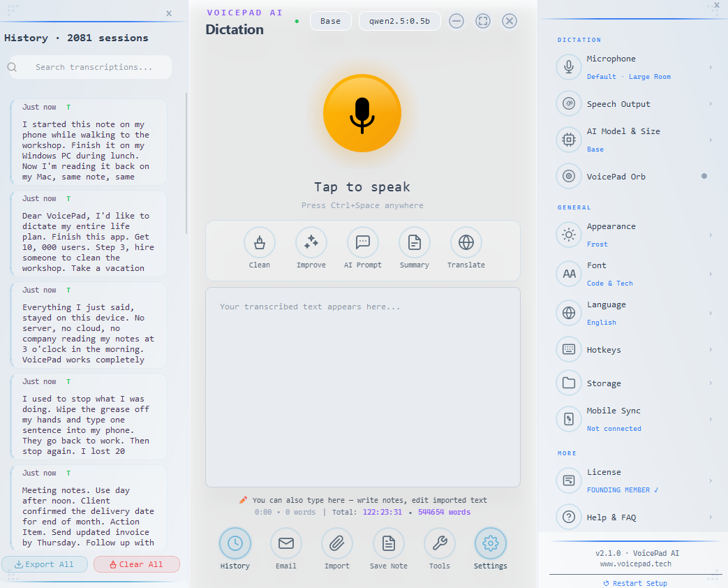Image resolution: width=728 pixels, height=588 pixels.
Task: Open the AI Prompt tool
Action: 362,243
